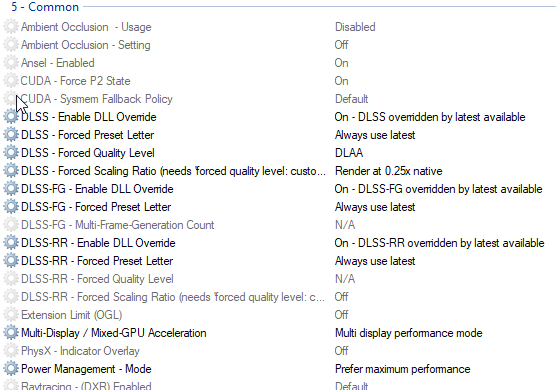Click gear icon beside DLSS - Enable DLL Override
The image size is (556, 390).
coord(11,117)
